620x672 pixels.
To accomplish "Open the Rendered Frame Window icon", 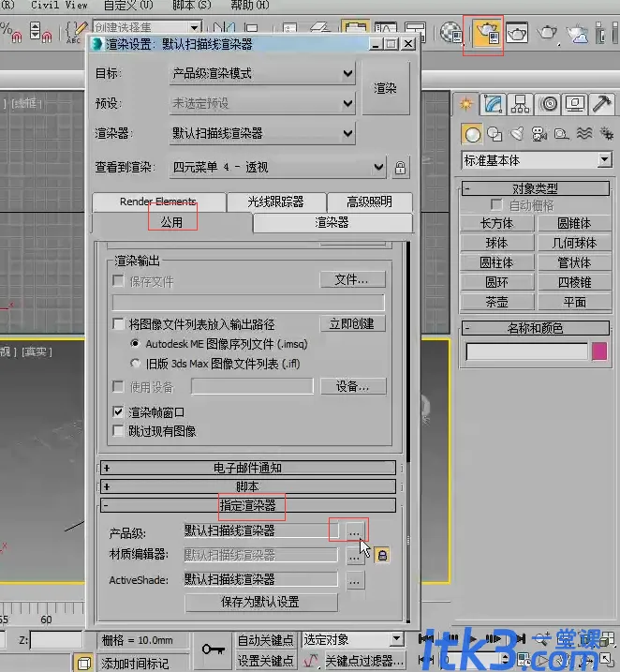I will [517, 33].
